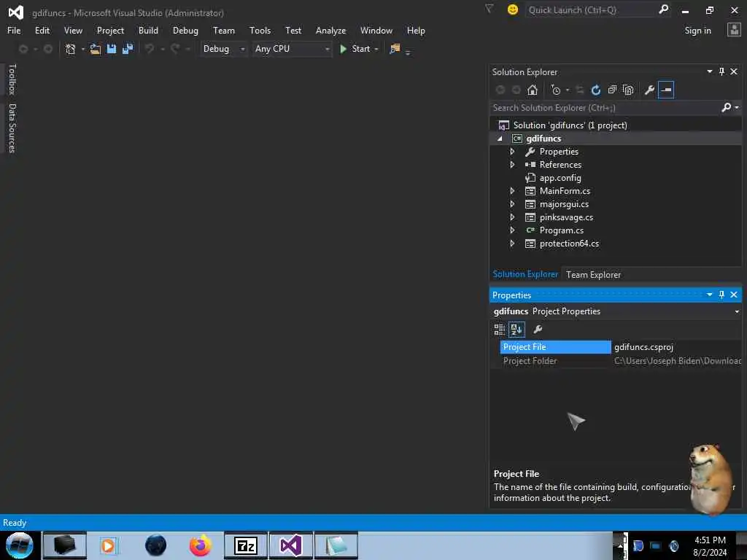Click the account picture icon beside Sign in

pyautogui.click(x=734, y=30)
